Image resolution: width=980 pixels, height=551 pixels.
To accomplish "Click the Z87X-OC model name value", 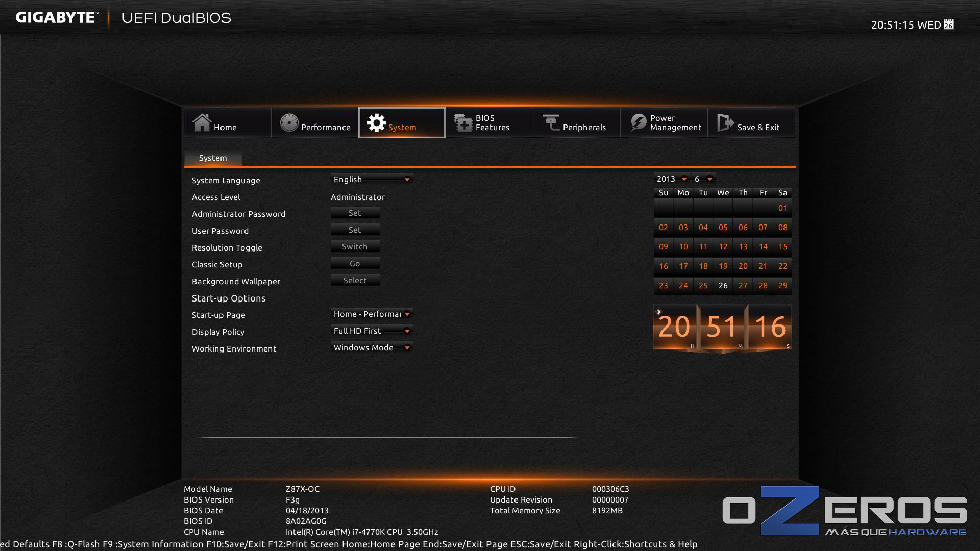I will point(303,489).
